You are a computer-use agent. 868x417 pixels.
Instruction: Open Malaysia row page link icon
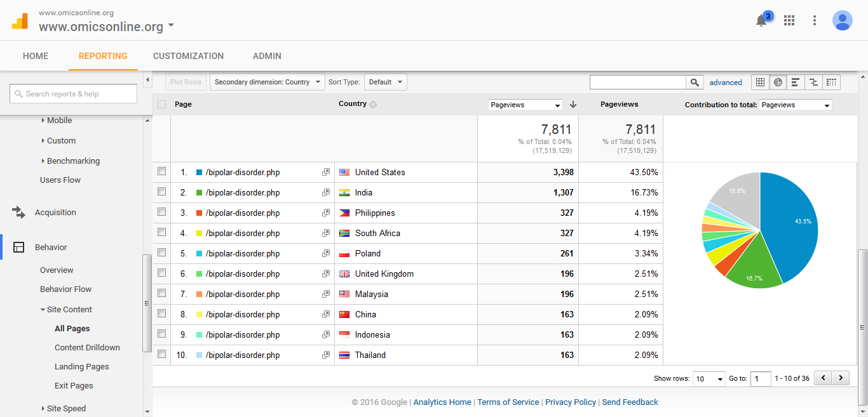(326, 295)
